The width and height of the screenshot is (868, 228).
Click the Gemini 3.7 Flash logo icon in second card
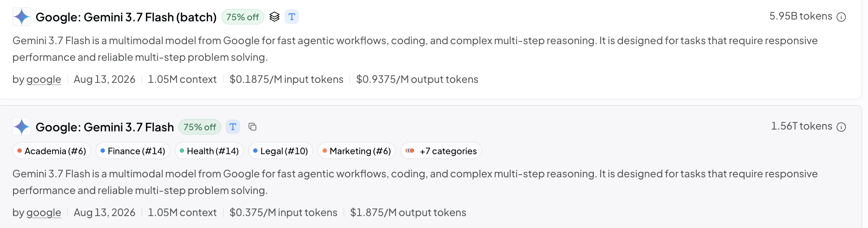point(22,127)
